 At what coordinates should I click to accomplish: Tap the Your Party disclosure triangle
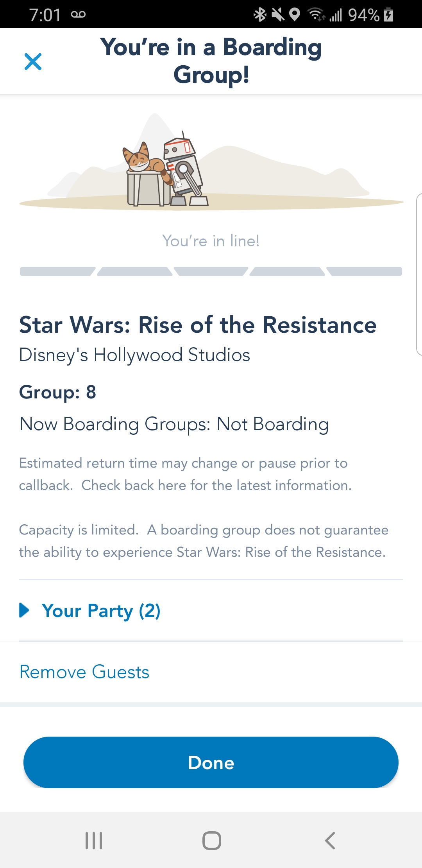(x=24, y=610)
